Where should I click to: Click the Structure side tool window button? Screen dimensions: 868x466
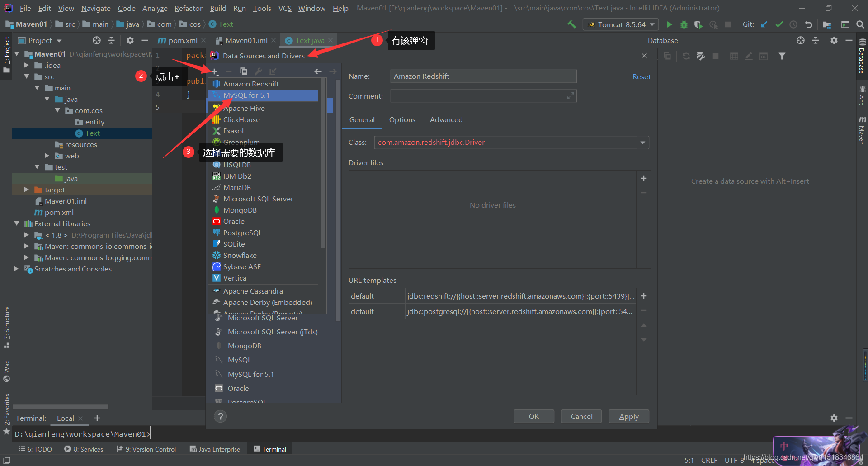6,327
